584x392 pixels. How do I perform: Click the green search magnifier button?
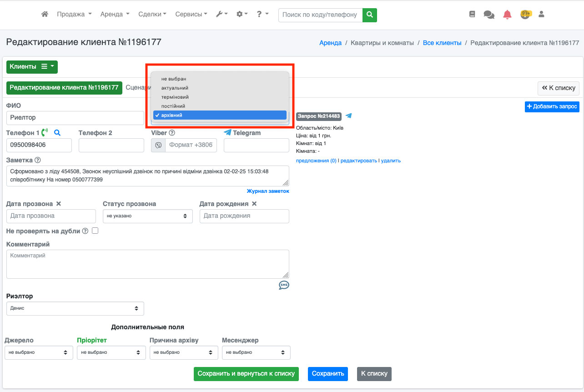(370, 15)
